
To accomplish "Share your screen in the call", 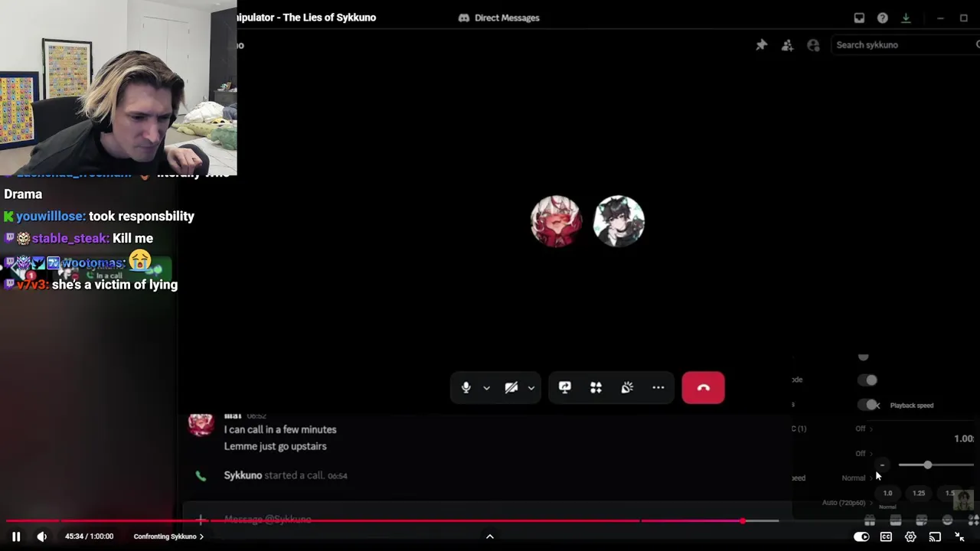I will click(x=565, y=388).
